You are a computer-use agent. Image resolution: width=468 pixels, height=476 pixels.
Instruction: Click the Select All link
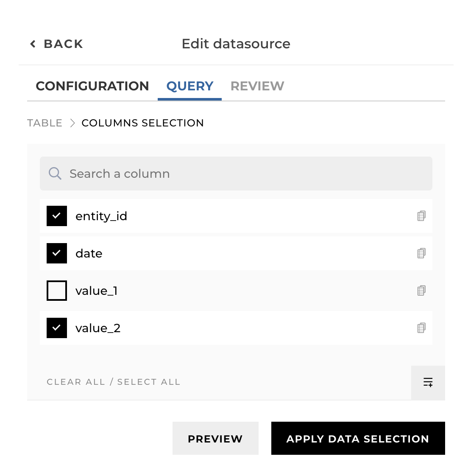pyautogui.click(x=149, y=382)
